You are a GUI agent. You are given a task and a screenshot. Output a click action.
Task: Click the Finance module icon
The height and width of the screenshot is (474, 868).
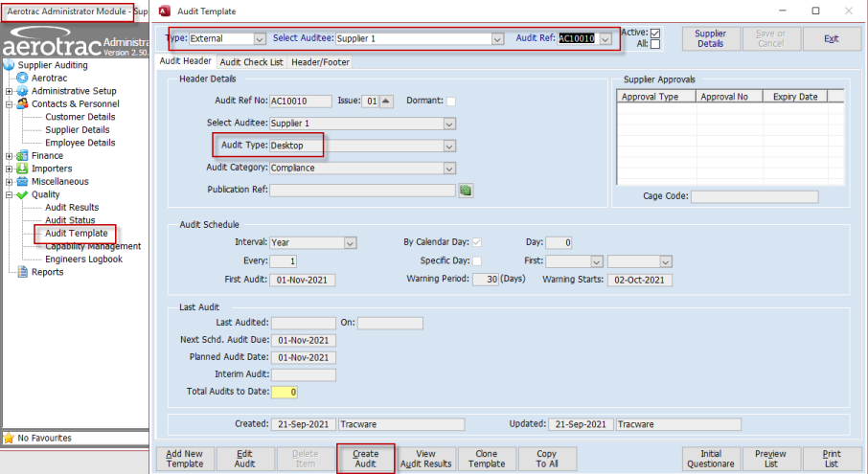click(23, 156)
